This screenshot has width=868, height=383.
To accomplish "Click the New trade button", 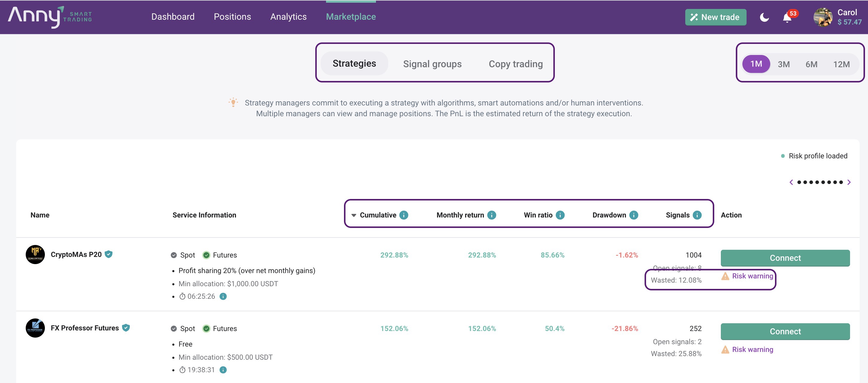I will click(715, 17).
